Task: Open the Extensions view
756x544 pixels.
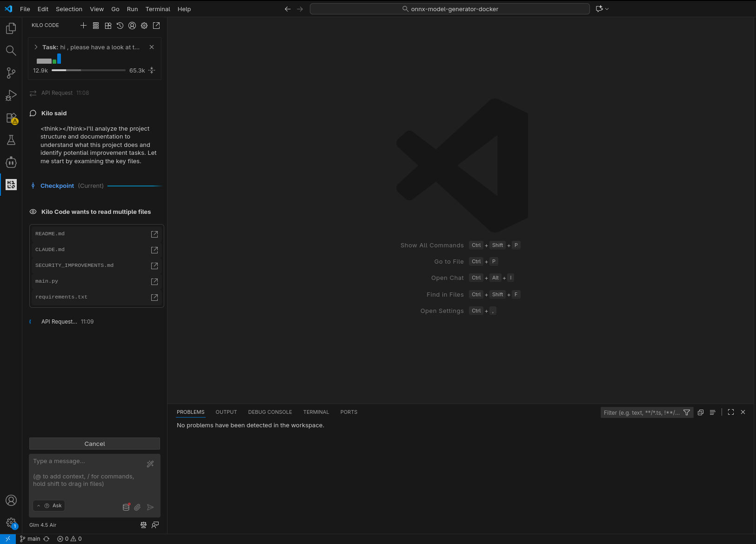Action: (x=11, y=118)
